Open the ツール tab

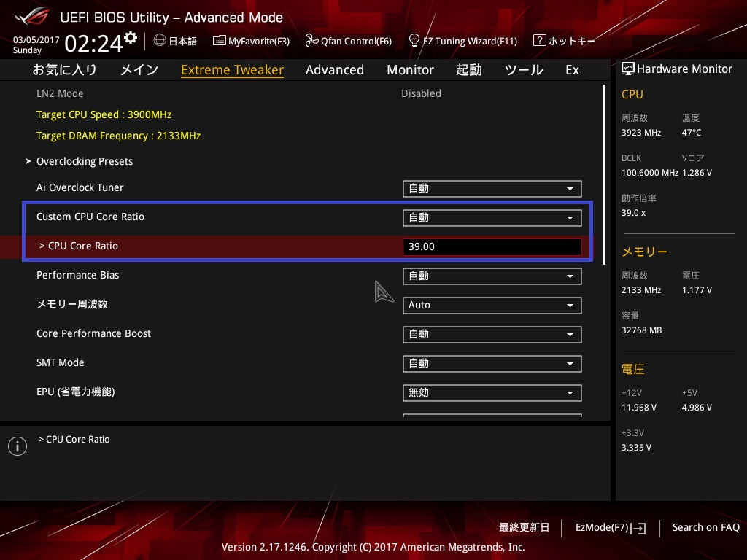tap(524, 70)
